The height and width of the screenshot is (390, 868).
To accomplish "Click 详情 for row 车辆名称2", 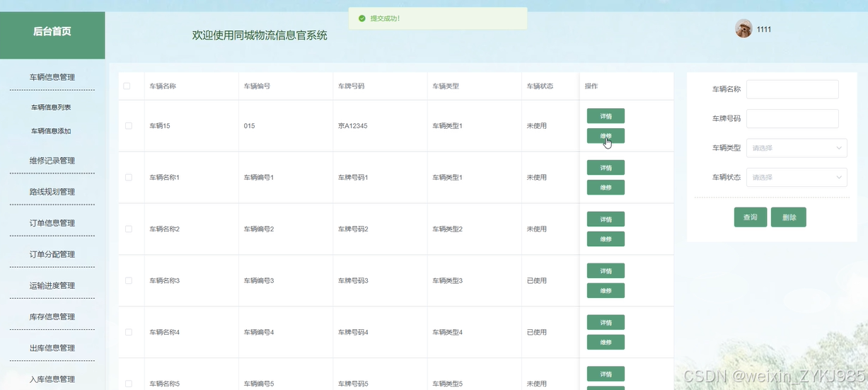I will (x=606, y=219).
